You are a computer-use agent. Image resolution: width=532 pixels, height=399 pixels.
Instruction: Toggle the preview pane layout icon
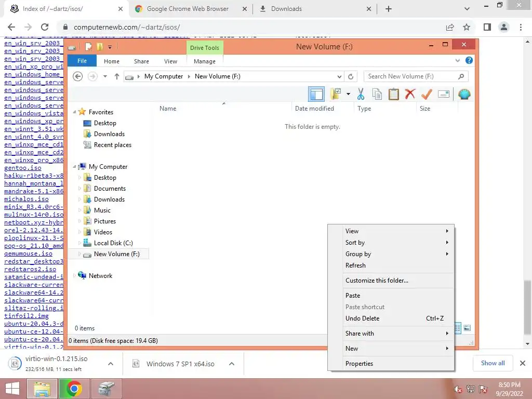[x=316, y=94]
